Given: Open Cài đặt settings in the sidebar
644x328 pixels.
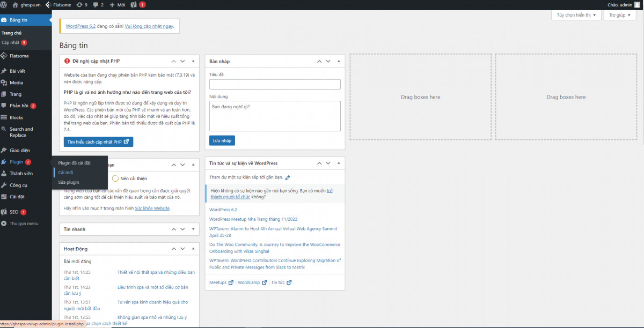Looking at the screenshot, I should click(26, 197).
